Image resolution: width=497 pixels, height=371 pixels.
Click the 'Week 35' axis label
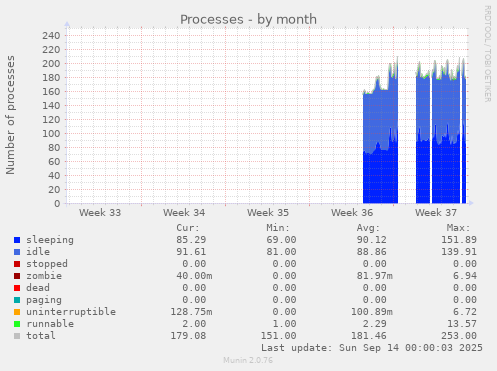coord(268,213)
